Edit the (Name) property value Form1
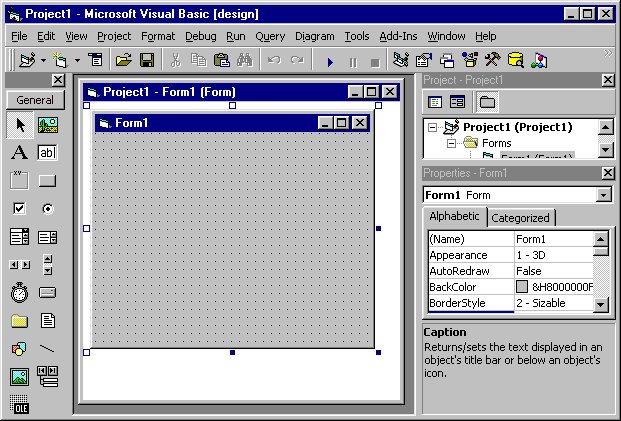 click(x=554, y=239)
